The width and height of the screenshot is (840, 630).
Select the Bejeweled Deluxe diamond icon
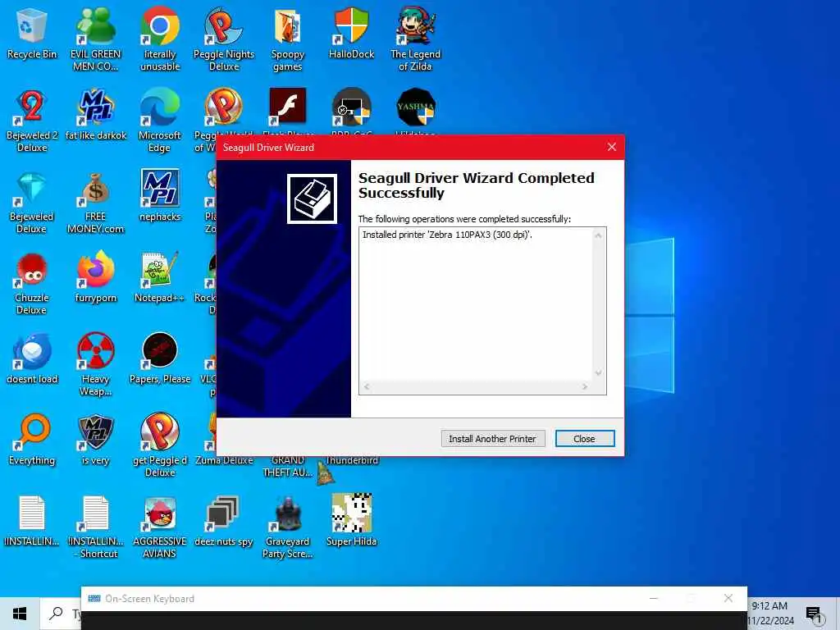pos(32,202)
